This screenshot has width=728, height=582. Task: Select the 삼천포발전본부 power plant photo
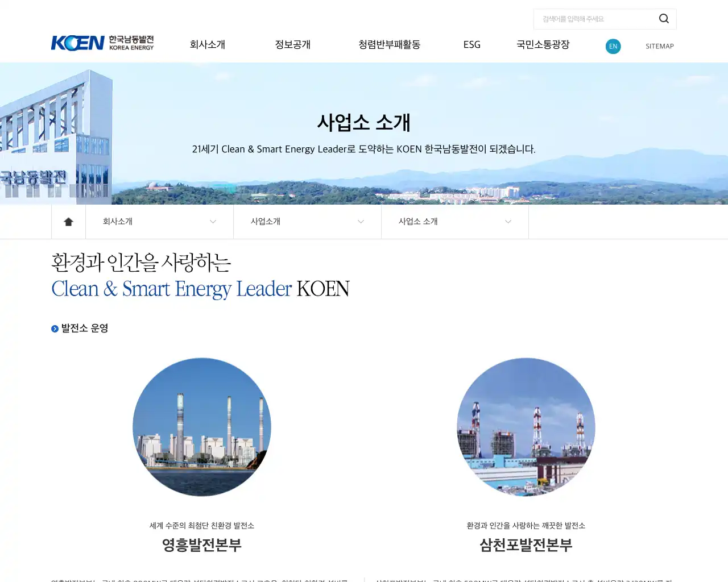click(x=526, y=427)
